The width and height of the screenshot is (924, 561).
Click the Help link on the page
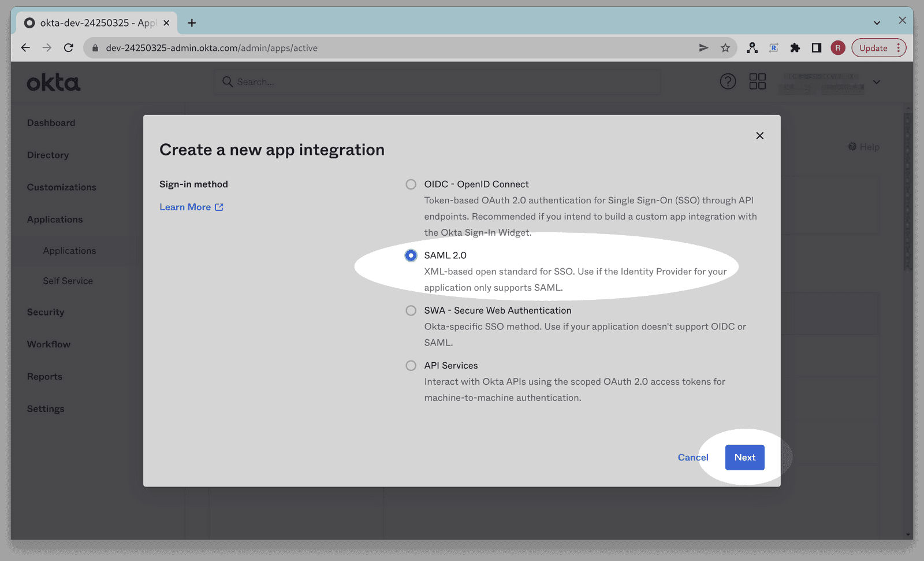tap(864, 147)
